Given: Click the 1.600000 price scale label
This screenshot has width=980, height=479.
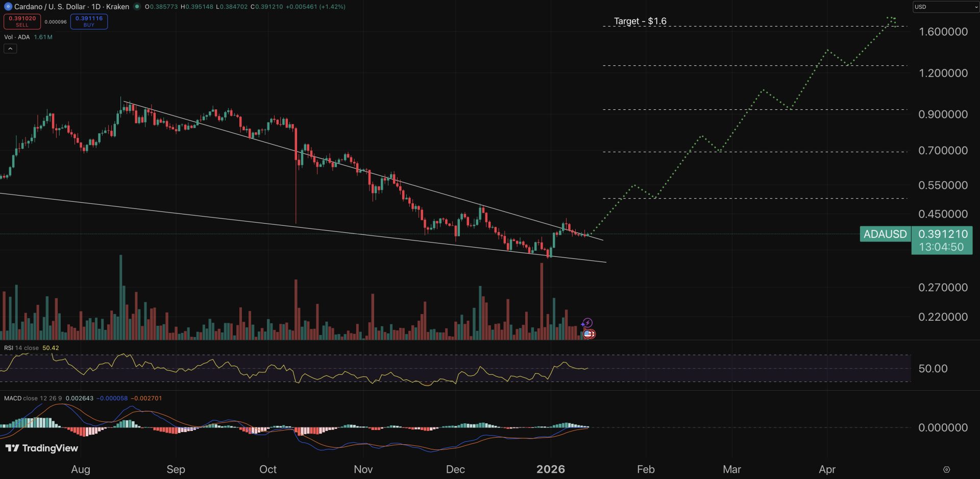Looking at the screenshot, I should (943, 32).
